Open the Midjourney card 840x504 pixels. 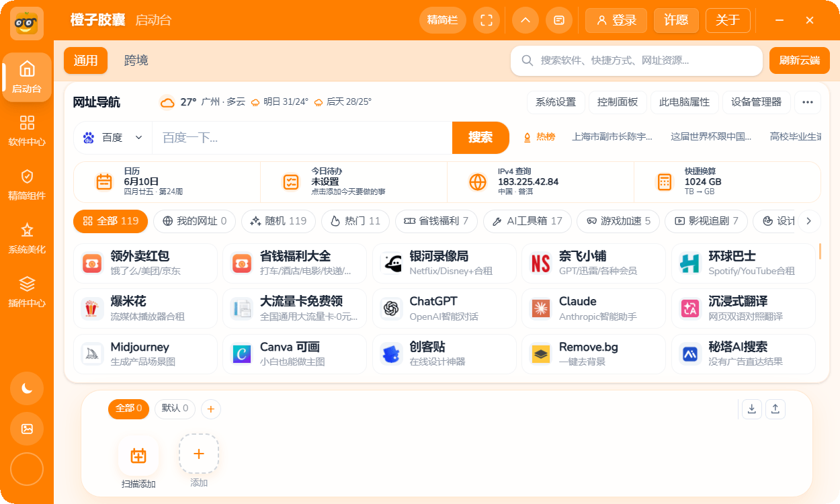pyautogui.click(x=145, y=354)
